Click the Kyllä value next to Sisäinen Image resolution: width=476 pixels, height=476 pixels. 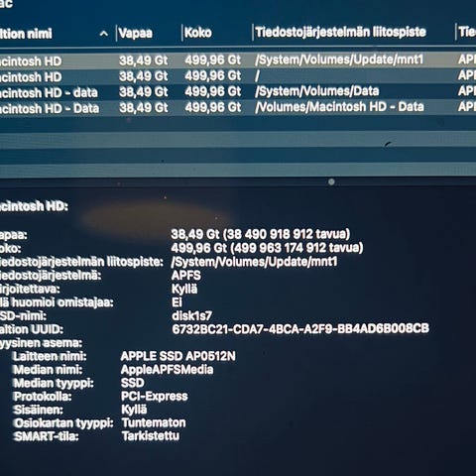point(134,410)
